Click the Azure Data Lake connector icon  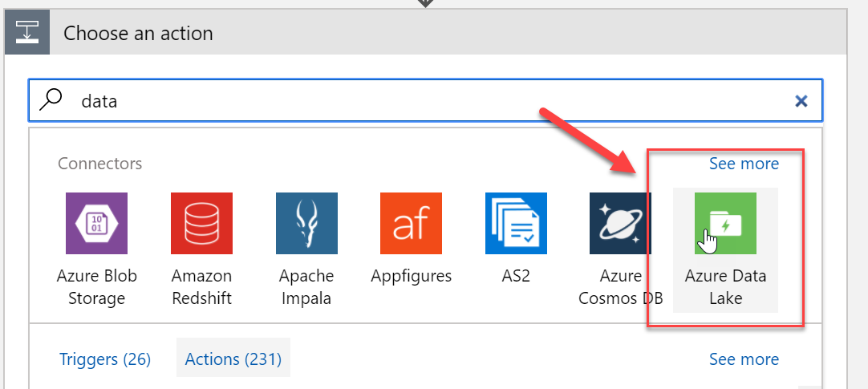725,224
